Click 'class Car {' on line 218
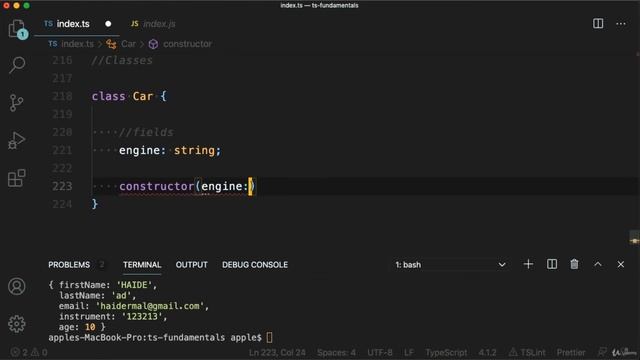The height and width of the screenshot is (360, 640). tap(129, 96)
